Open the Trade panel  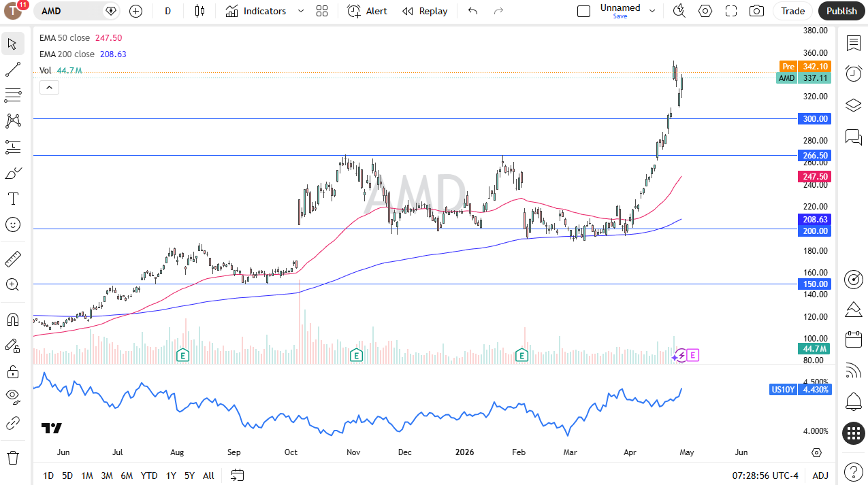[792, 11]
